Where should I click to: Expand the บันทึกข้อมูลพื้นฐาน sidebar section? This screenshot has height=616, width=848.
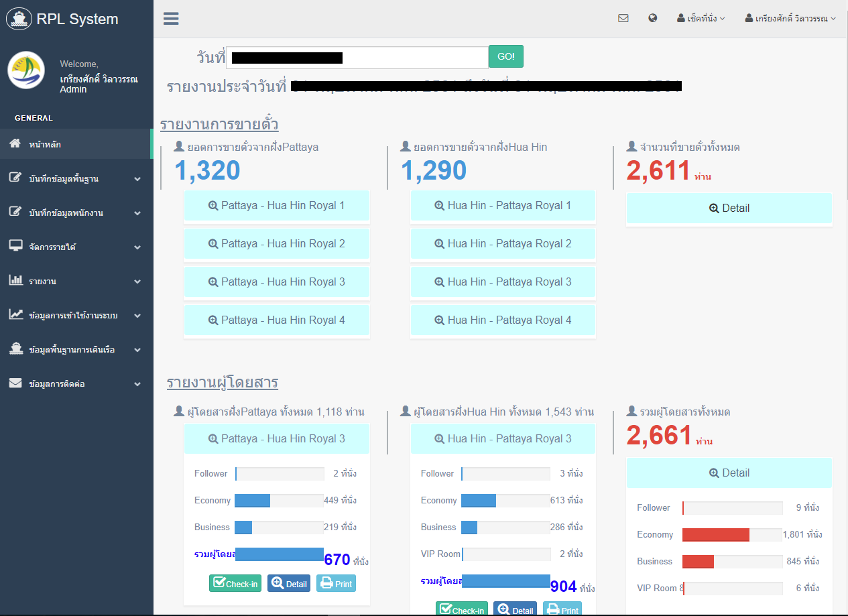tap(76, 179)
